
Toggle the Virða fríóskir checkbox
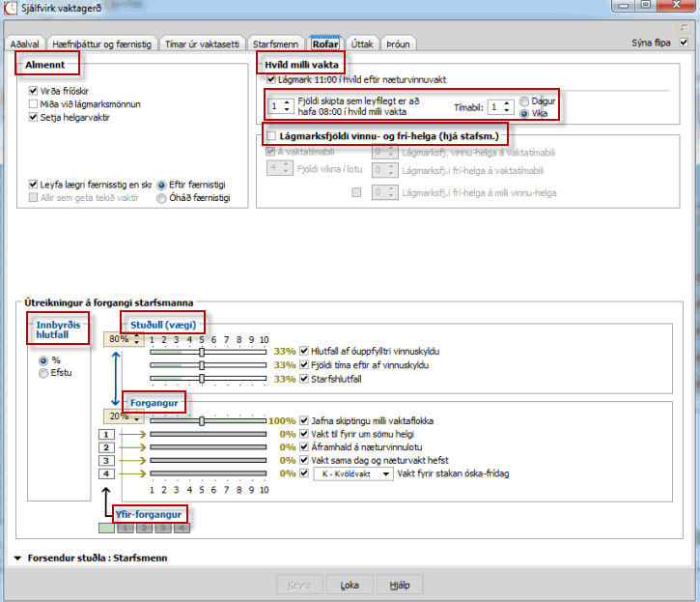coord(34,90)
